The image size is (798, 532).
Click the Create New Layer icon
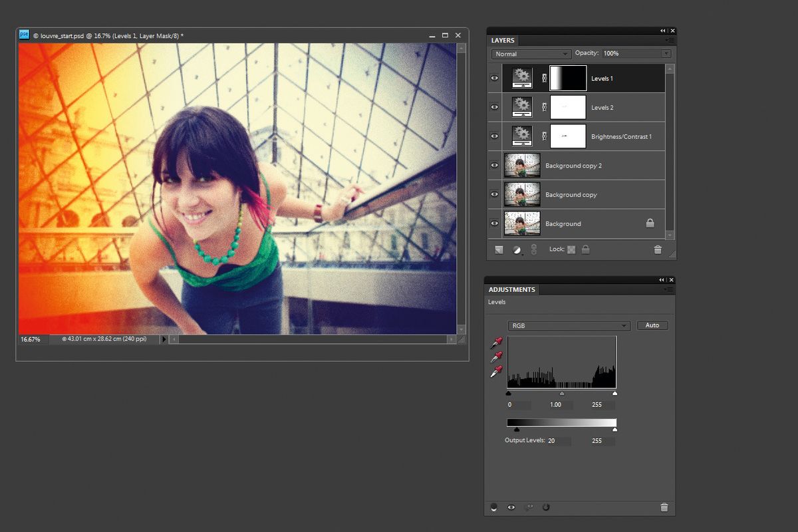tap(499, 249)
